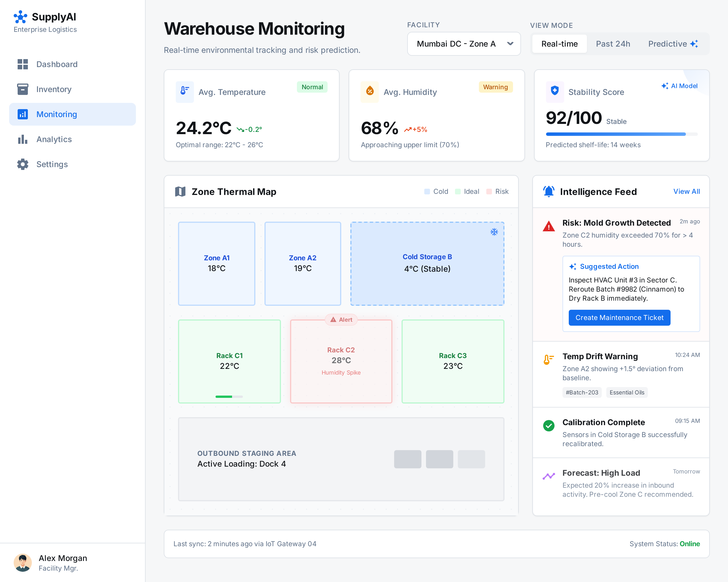The height and width of the screenshot is (582, 728).
Task: Go to Monitoring in the sidebar
Action: click(73, 114)
